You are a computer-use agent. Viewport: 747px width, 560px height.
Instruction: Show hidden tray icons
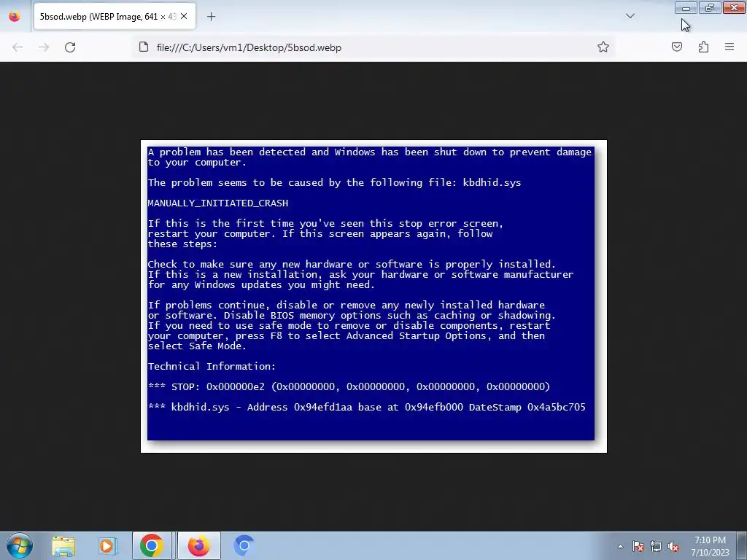point(620,546)
